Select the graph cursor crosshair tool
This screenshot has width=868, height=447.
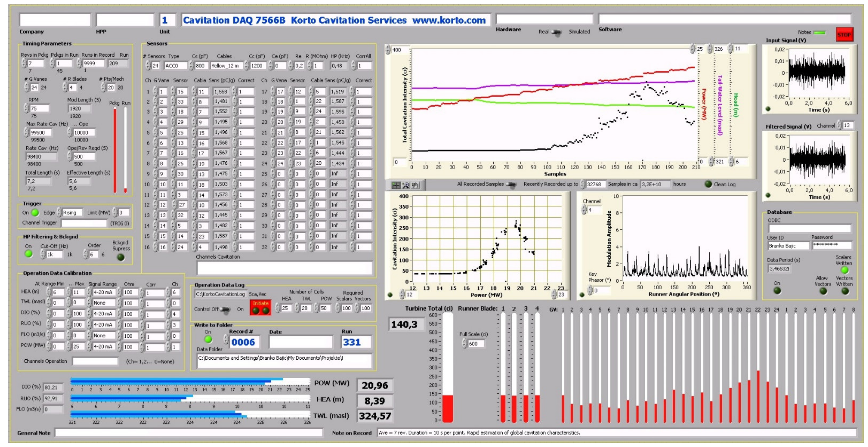tap(396, 185)
